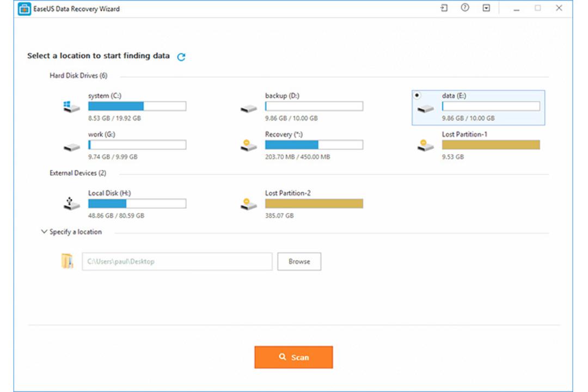Click the Lost Partition-1 yellow bar
Image resolution: width=588 pixels, height=392 pixels.
[x=491, y=145]
